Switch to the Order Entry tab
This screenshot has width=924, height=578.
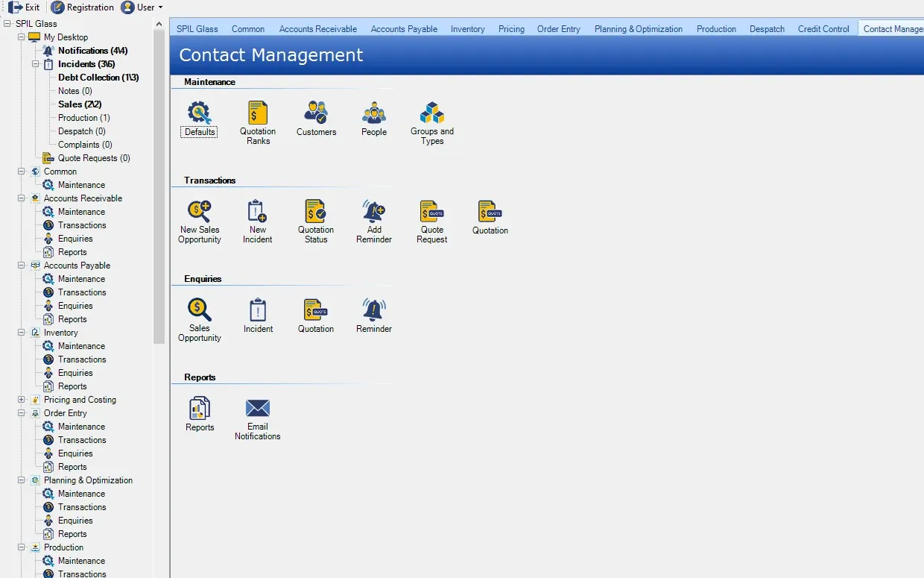coord(559,29)
